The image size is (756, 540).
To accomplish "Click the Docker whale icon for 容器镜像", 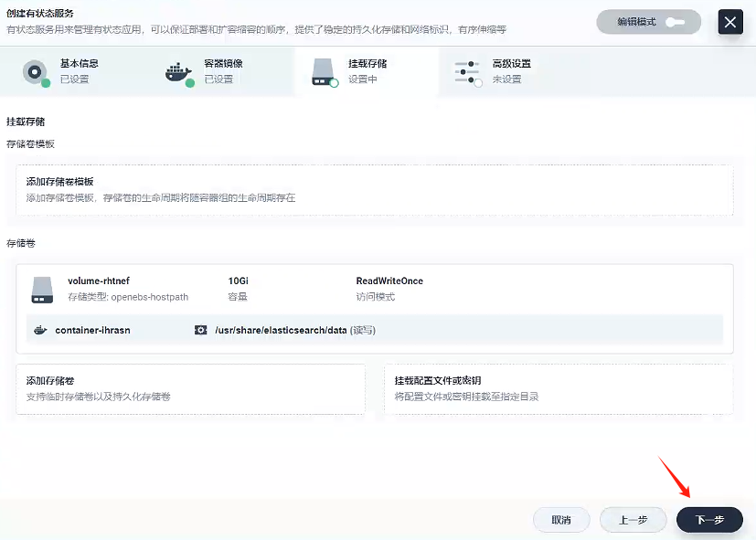I will coord(179,73).
